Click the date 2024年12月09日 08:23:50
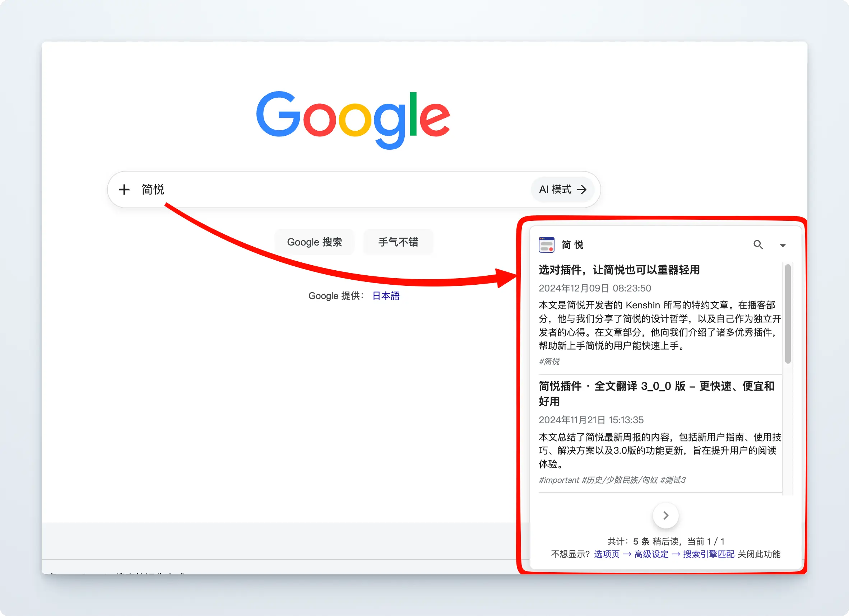The image size is (849, 616). pos(595,288)
